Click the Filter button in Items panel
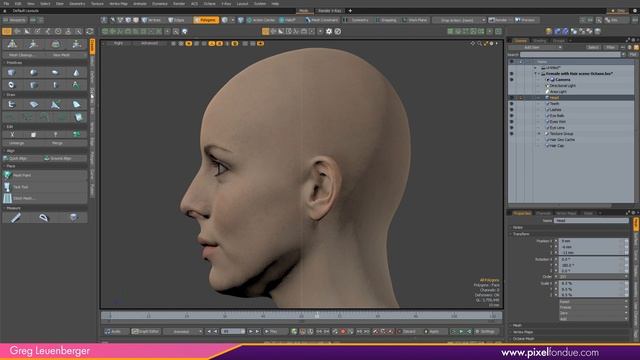640x360 pixels. point(611,47)
